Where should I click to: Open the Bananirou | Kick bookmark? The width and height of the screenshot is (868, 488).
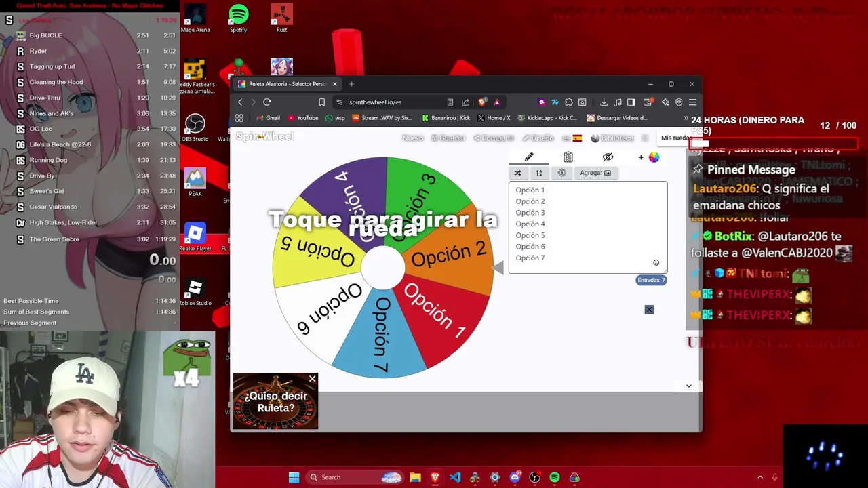(x=446, y=117)
